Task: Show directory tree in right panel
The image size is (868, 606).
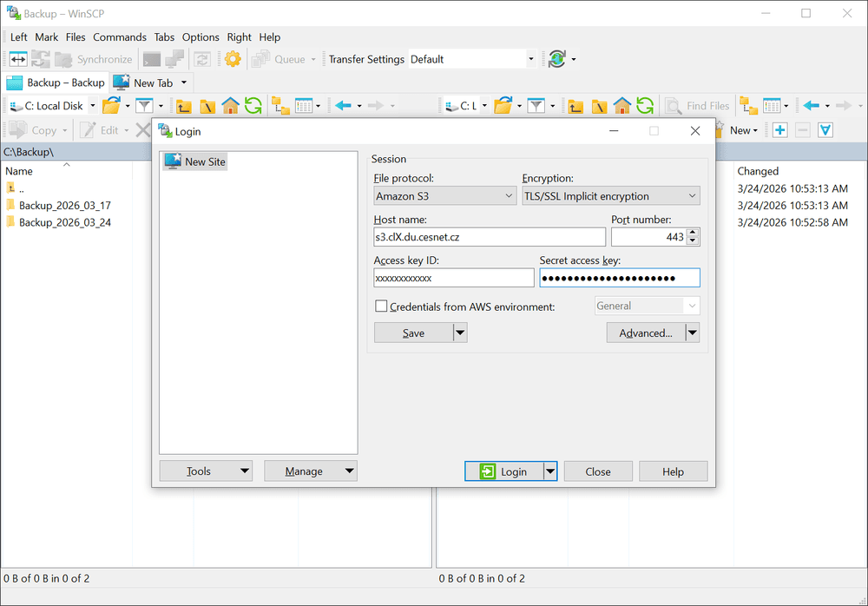Action: [749, 105]
